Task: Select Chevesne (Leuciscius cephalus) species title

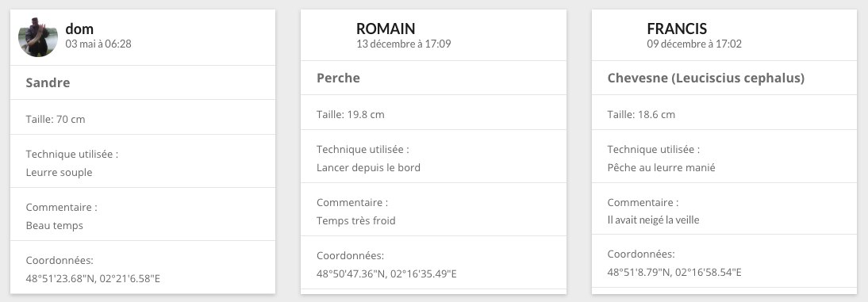Action: [x=706, y=78]
